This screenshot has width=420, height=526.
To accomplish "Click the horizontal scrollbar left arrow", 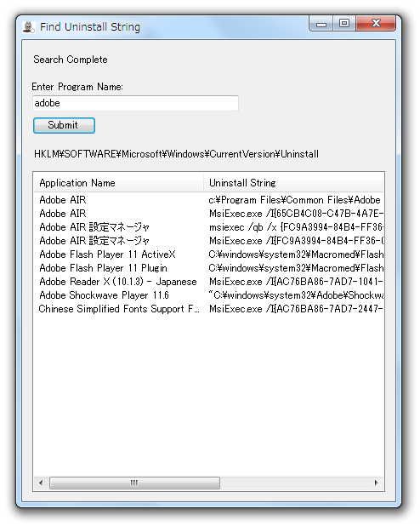I will (x=41, y=483).
